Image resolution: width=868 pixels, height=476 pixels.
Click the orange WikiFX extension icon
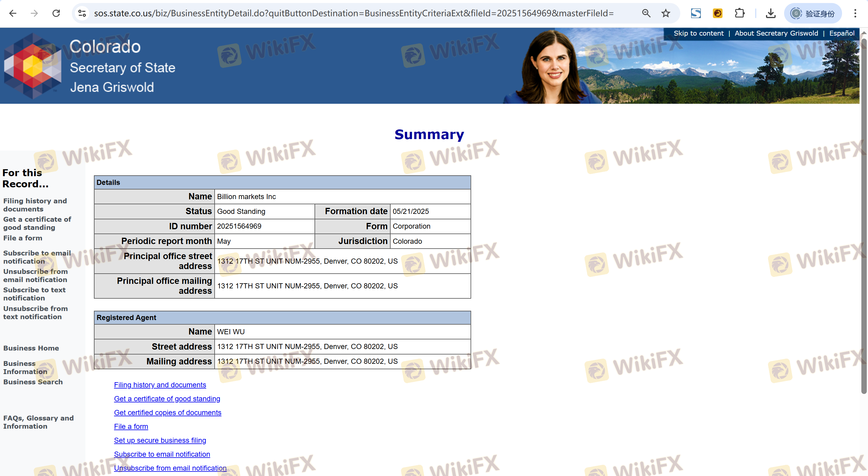click(717, 13)
